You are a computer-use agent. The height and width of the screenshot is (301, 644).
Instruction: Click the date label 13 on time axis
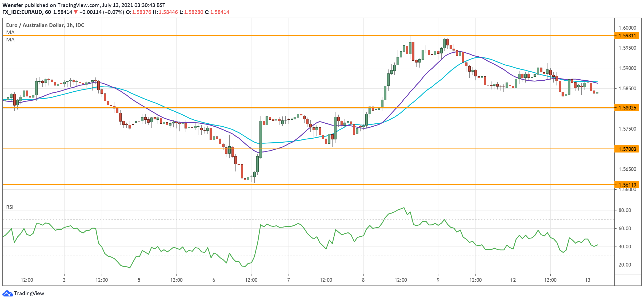(587, 280)
